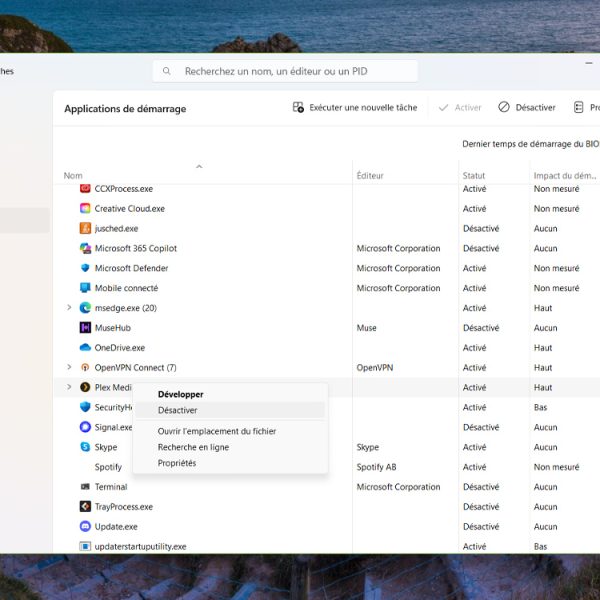The height and width of the screenshot is (600, 600).
Task: Click Bas impact of updaterstartuputility.exe
Action: coord(540,547)
